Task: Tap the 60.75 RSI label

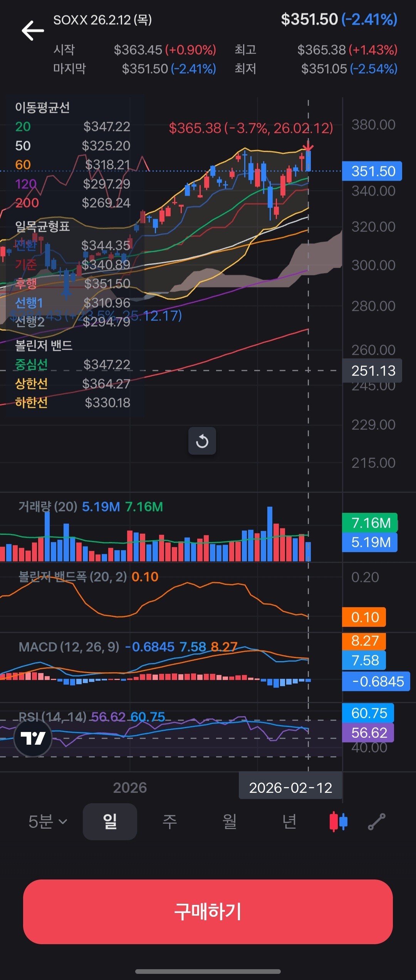Action: [x=368, y=713]
